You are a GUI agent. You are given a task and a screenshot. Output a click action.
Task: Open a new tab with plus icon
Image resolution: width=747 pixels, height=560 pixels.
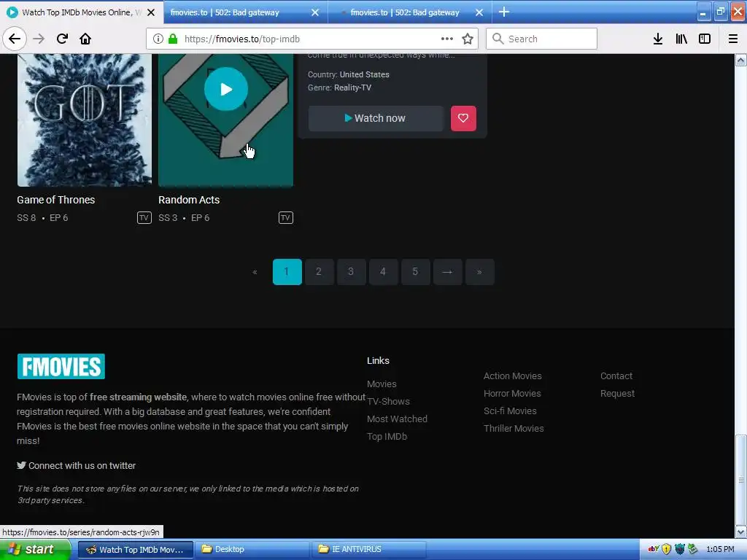click(x=503, y=12)
